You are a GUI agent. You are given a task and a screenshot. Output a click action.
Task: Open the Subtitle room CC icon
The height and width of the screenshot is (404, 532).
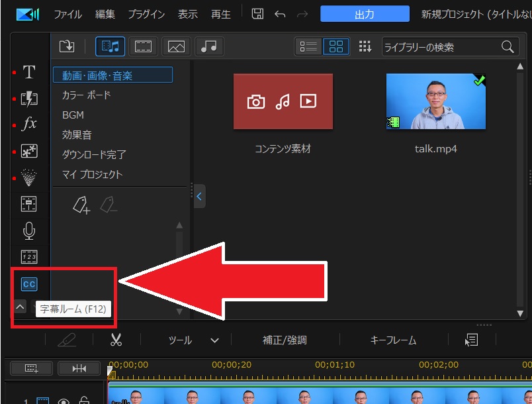pyautogui.click(x=29, y=284)
